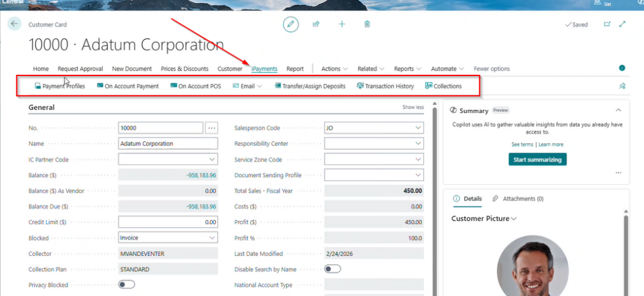
Task: Click the iPayments tab
Action: pyautogui.click(x=265, y=69)
